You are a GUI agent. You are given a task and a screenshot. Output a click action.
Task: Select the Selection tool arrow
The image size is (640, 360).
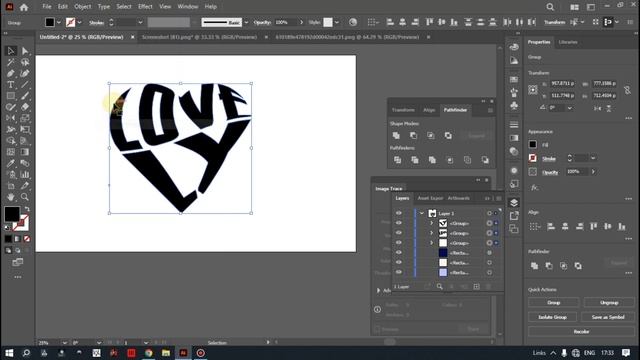pyautogui.click(x=11, y=51)
